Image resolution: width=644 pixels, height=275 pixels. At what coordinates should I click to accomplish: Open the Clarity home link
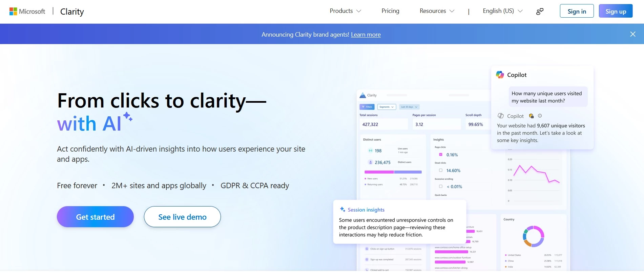coord(72,12)
